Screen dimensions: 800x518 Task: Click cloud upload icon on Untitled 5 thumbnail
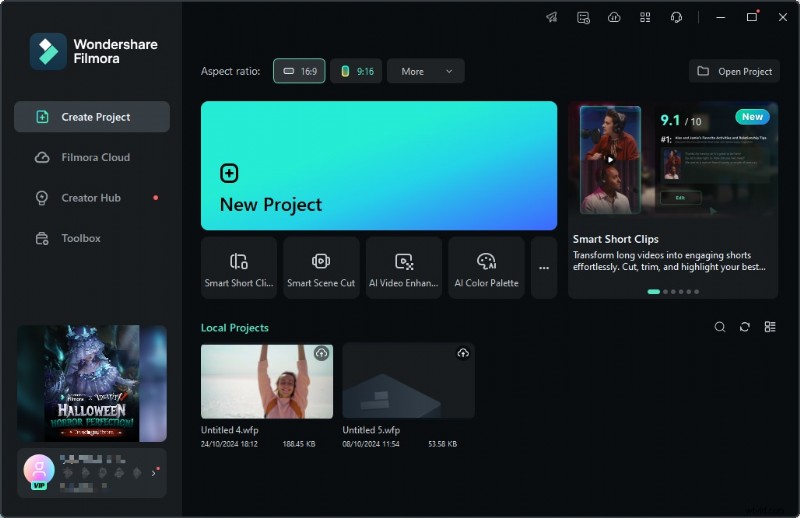[x=462, y=354]
